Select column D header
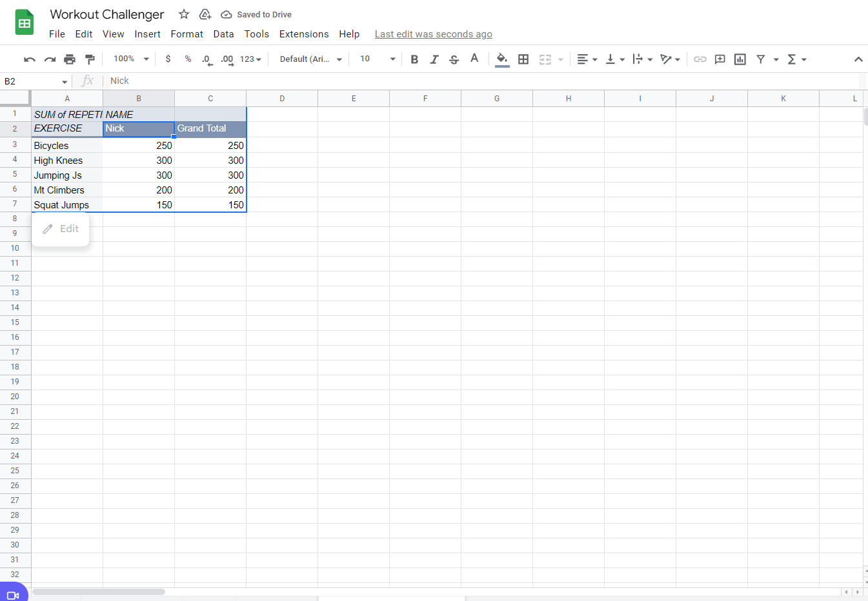The width and height of the screenshot is (868, 601). 282,98
